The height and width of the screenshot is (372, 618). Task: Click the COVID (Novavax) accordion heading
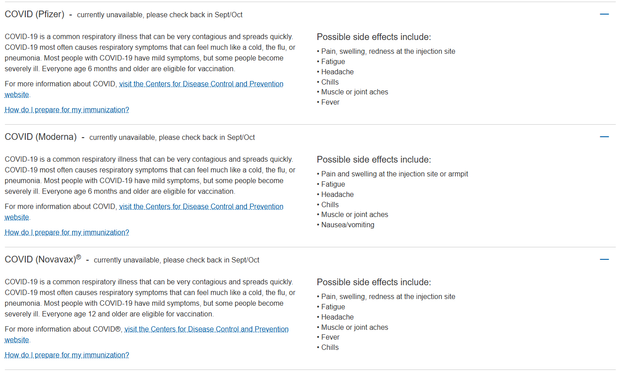43,259
